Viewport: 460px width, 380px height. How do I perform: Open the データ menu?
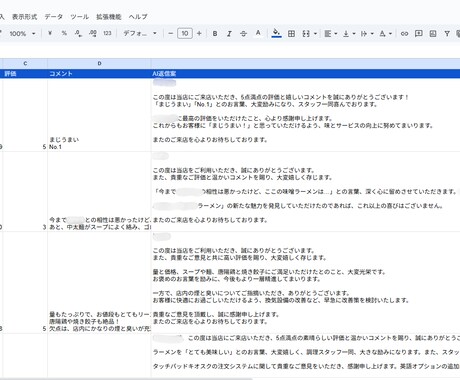pyautogui.click(x=54, y=17)
